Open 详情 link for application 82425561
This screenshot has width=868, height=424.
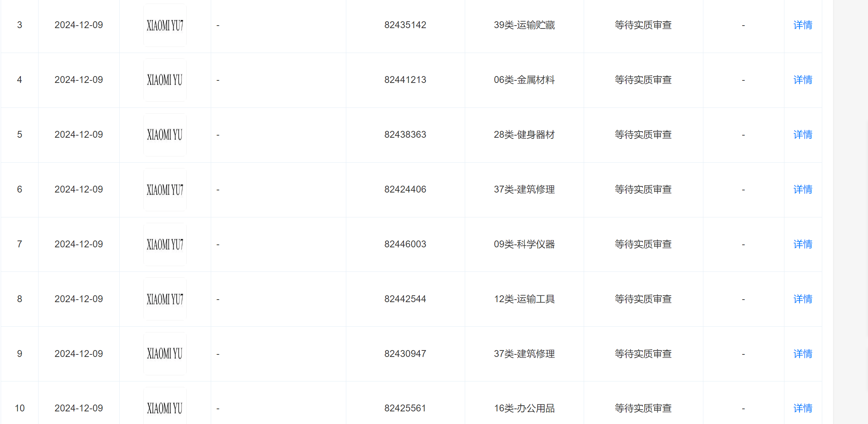[803, 408]
